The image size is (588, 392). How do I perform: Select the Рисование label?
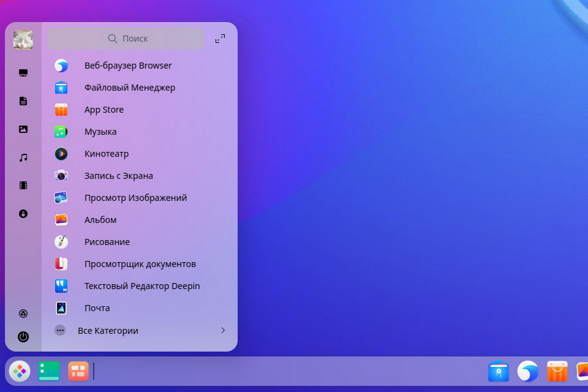click(x=107, y=242)
